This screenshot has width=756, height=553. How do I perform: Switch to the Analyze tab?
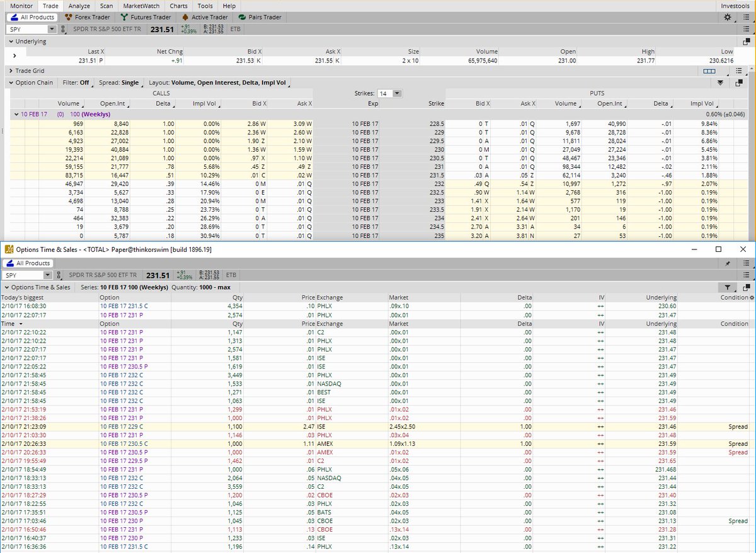click(x=79, y=6)
